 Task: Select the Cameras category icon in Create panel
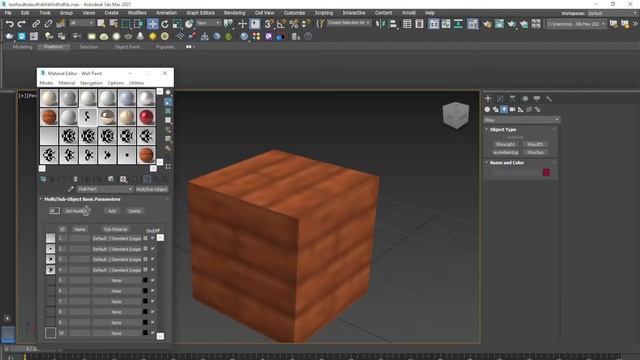512,109
